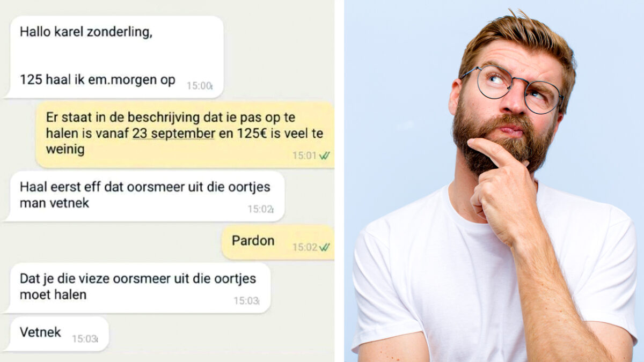Click the double checkmark on the 15:01 message
644x362 pixels.
coord(325,156)
